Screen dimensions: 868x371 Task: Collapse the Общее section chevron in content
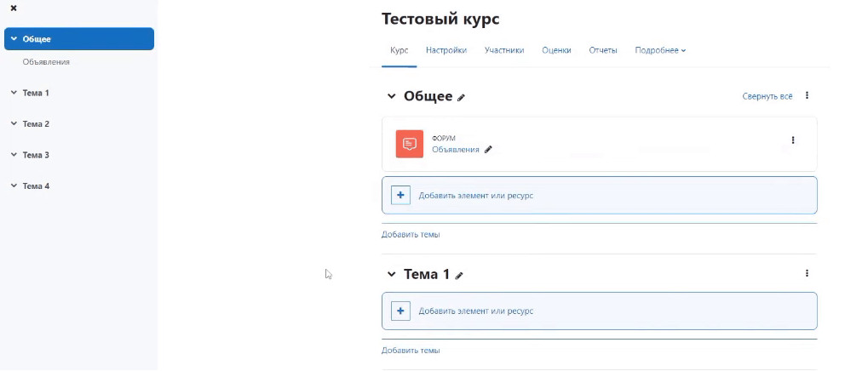(392, 97)
